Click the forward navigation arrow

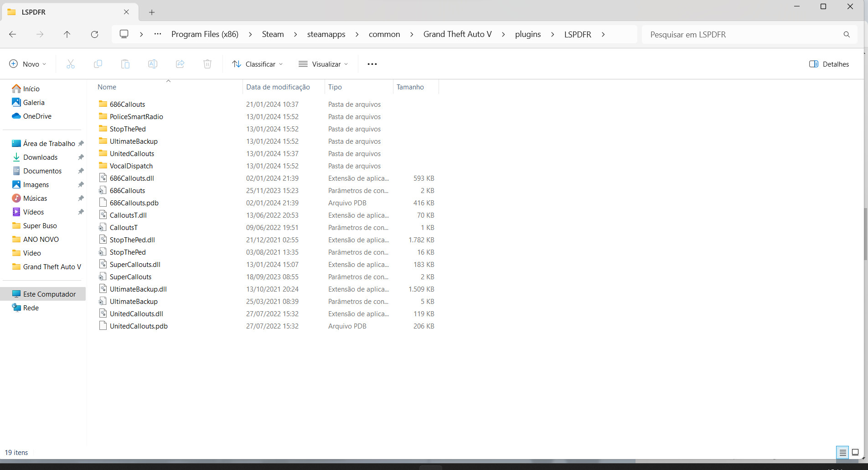pos(40,34)
